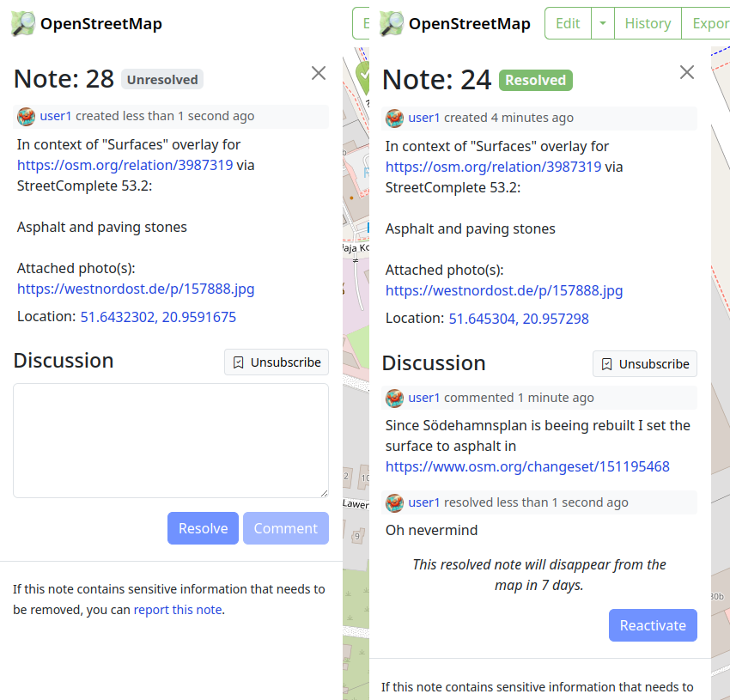Click the OpenStreetMap title in Note 24 window

coord(469,24)
